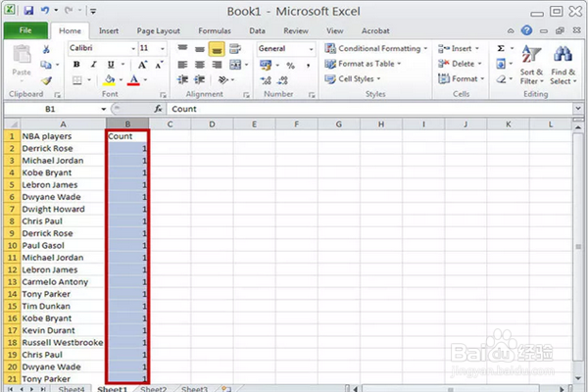Click the Name Box showing B1
The image size is (588, 392).
click(x=51, y=109)
